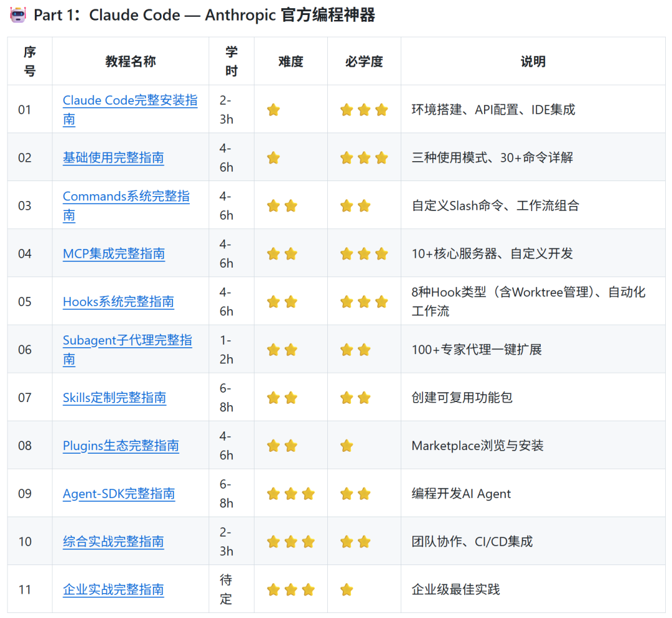Screen dimensions: 672x618
Task: Click the 必学度 star in row 08
Action: point(347,446)
